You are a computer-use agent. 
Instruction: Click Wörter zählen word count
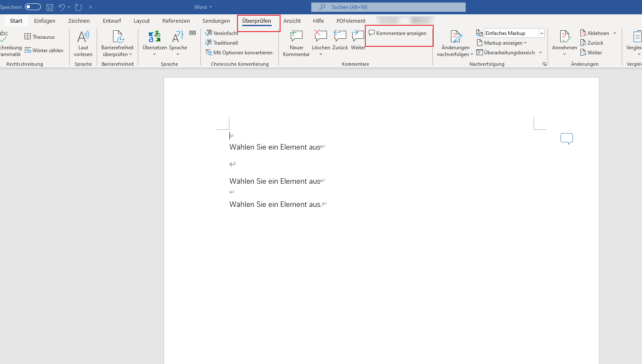coord(44,50)
